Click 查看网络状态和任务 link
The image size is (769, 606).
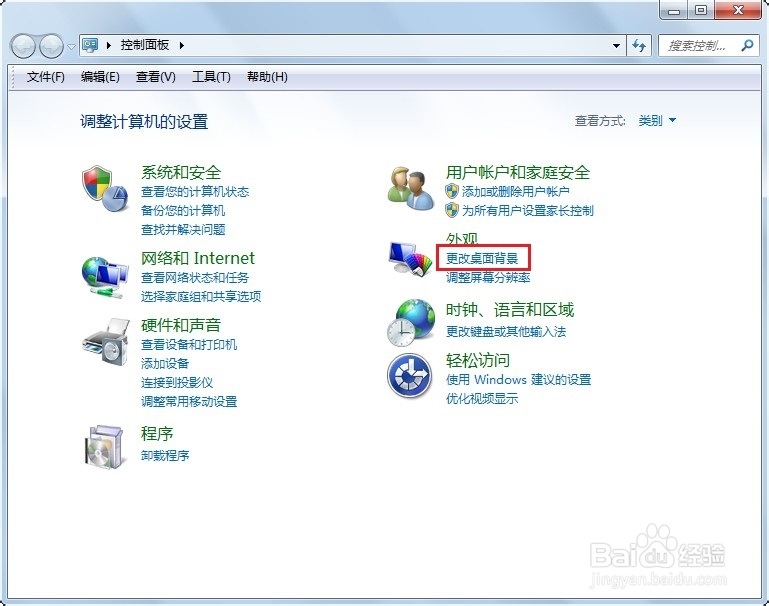click(x=195, y=278)
